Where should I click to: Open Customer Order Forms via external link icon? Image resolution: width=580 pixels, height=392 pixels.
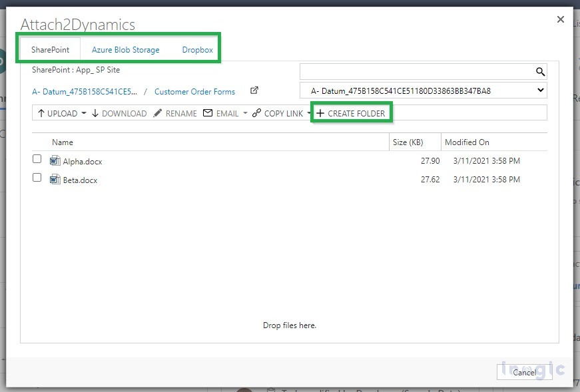coord(254,89)
